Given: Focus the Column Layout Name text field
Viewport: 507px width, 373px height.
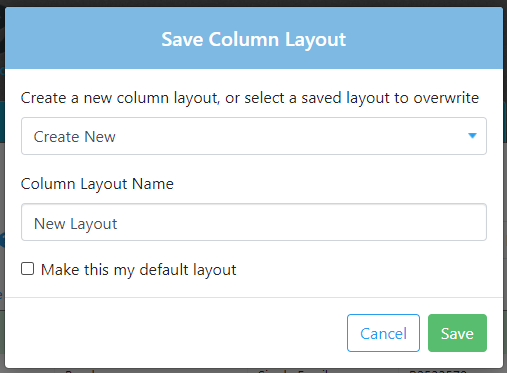Looking at the screenshot, I should (x=254, y=222).
